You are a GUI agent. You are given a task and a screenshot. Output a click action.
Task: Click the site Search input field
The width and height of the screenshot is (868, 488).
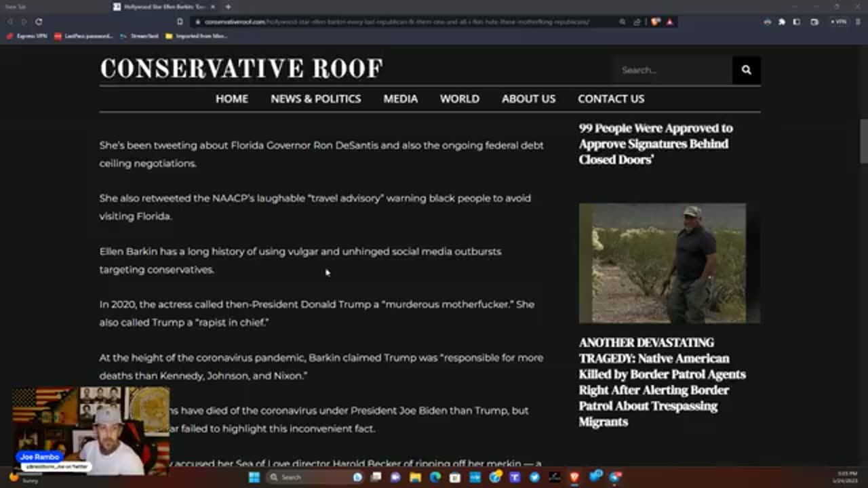point(673,70)
